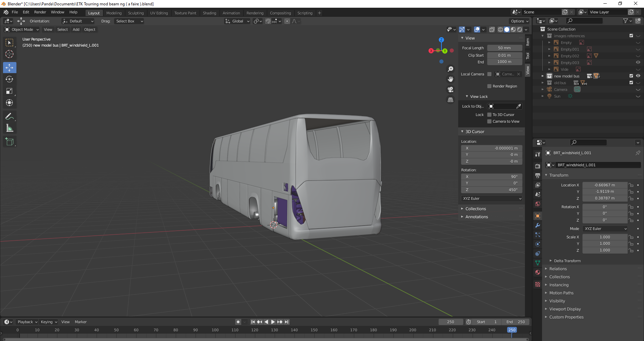Select the Transform tool
This screenshot has height=341, width=644.
click(x=9, y=103)
